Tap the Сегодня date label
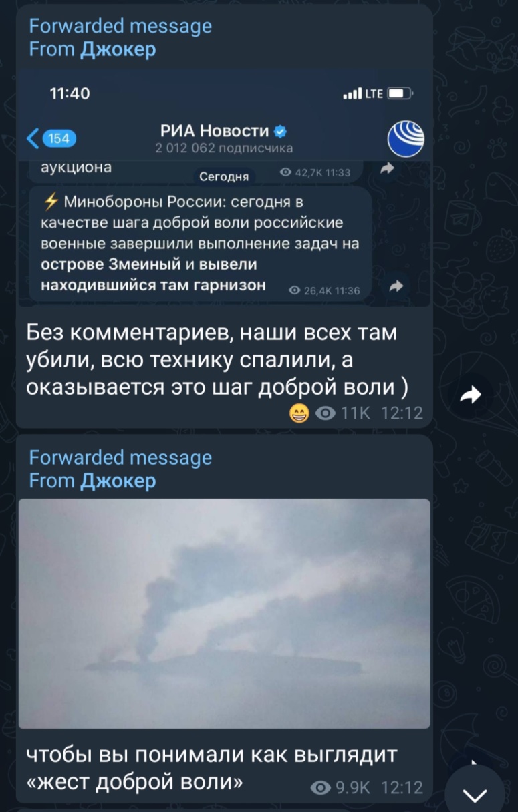The width and height of the screenshot is (518, 812). (224, 176)
